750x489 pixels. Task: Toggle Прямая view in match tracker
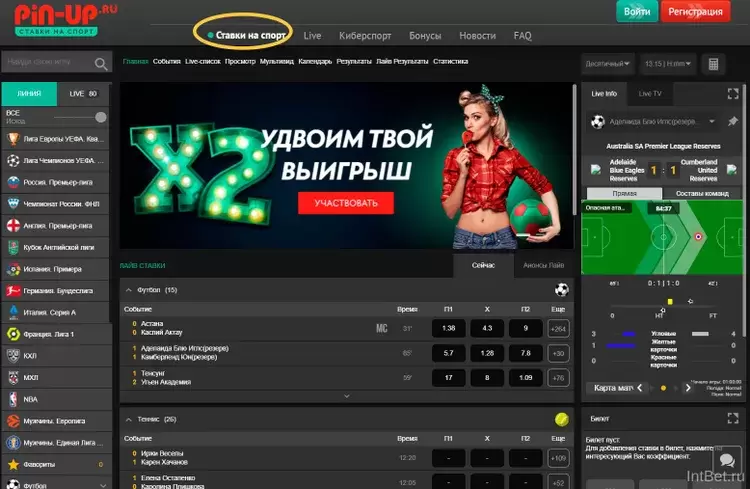pyautogui.click(x=624, y=193)
